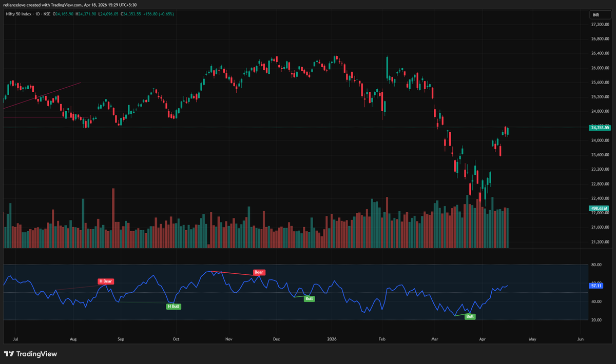The width and height of the screenshot is (616, 364).
Task: Click the high value 24,371.90
Action: [87, 14]
